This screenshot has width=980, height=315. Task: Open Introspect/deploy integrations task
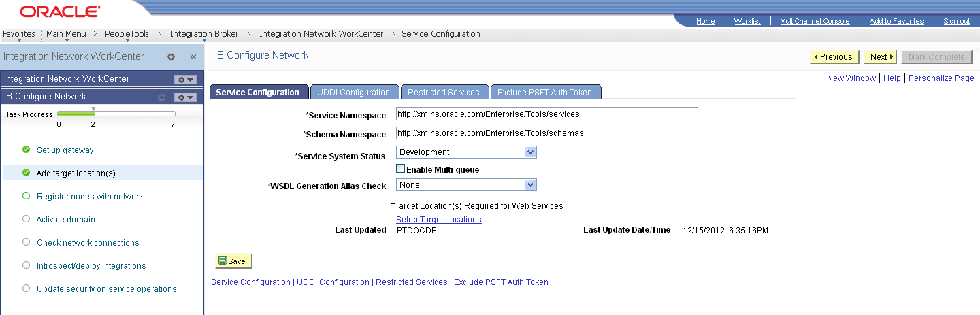[91, 266]
